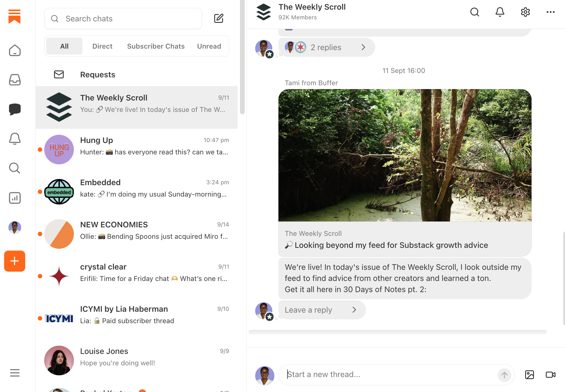
Task: Click The Weekly Scroll chat title
Action: [x=312, y=7]
